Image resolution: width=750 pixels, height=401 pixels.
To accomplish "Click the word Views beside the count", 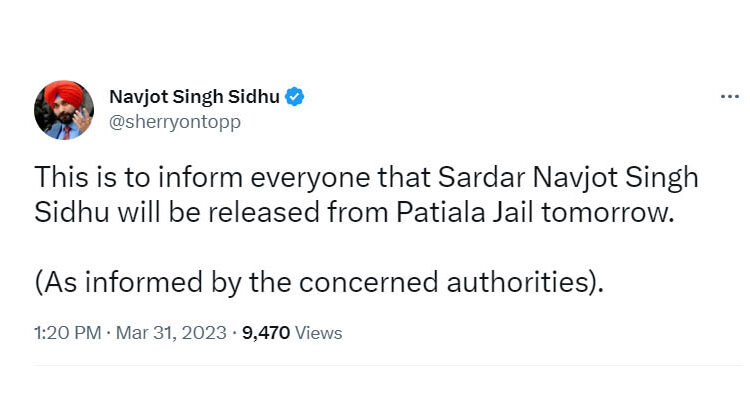I will (318, 333).
